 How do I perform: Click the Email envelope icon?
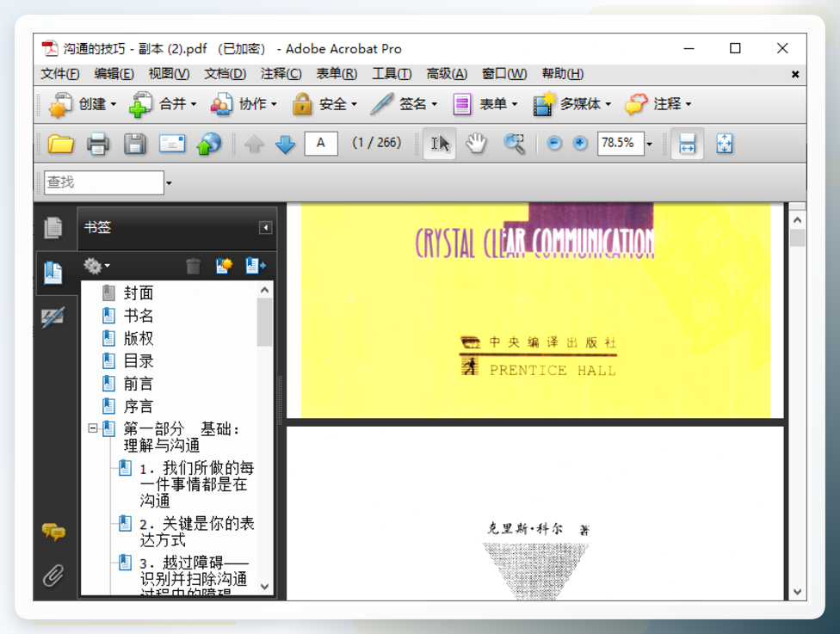click(x=172, y=144)
